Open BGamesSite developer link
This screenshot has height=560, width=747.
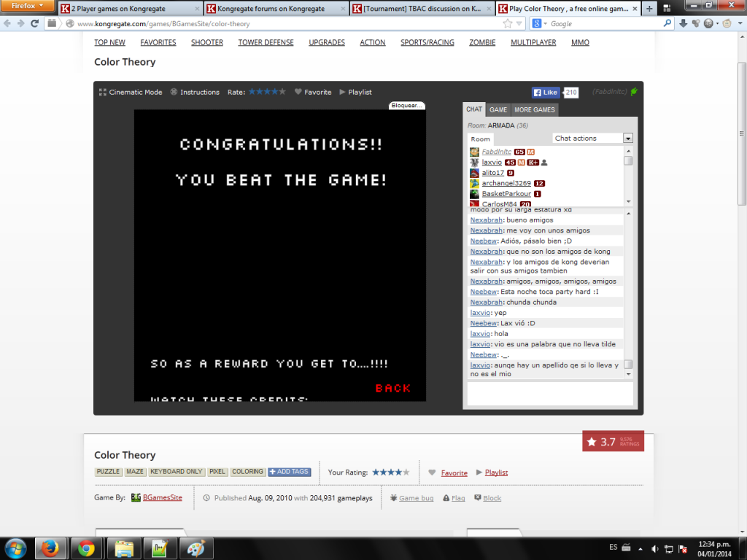pyautogui.click(x=163, y=497)
